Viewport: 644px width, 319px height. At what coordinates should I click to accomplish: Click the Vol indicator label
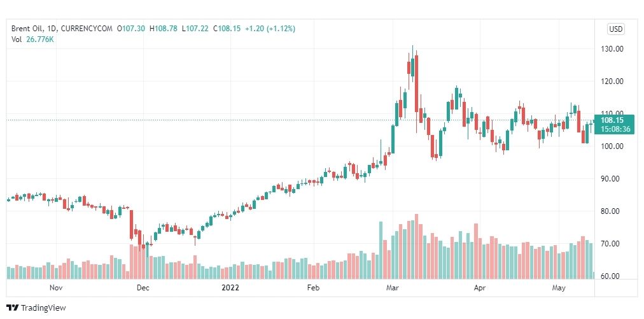click(x=17, y=39)
